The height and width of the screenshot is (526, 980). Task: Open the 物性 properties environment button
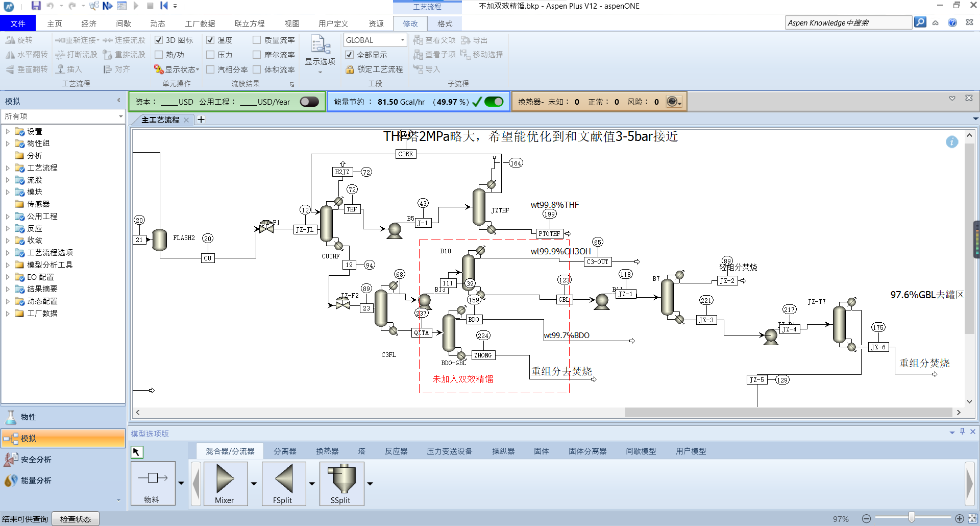63,417
